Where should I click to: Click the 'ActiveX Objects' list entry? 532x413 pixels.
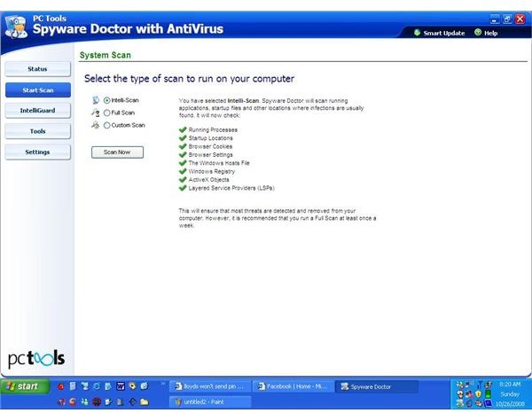pos(209,180)
